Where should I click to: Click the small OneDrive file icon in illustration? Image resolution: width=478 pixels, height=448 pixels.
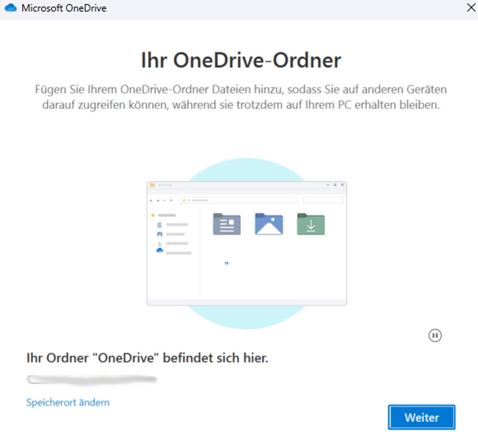226,263
